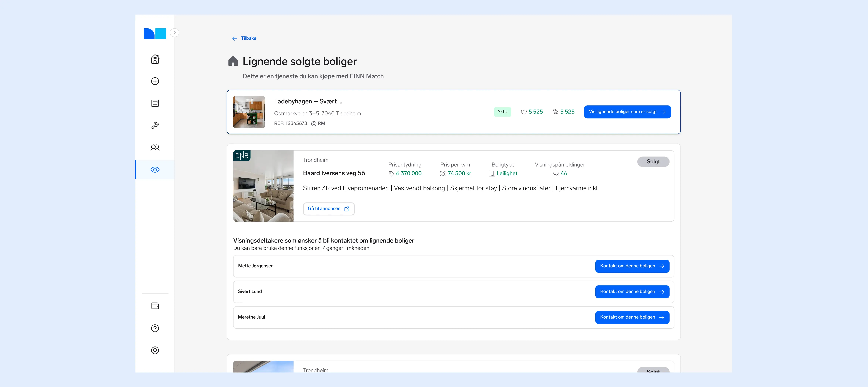Click Kontakt om denne boligen for Mette Jørgensen
The image size is (868, 387).
click(632, 266)
